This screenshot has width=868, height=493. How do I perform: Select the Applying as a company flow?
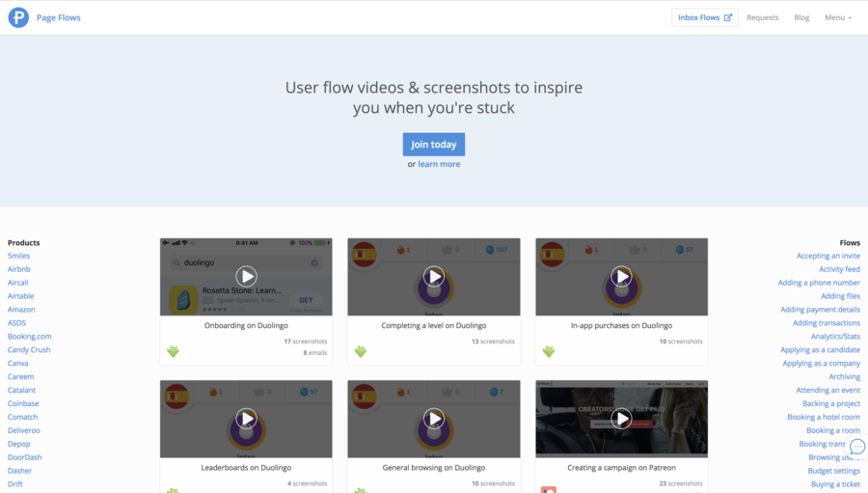point(821,364)
